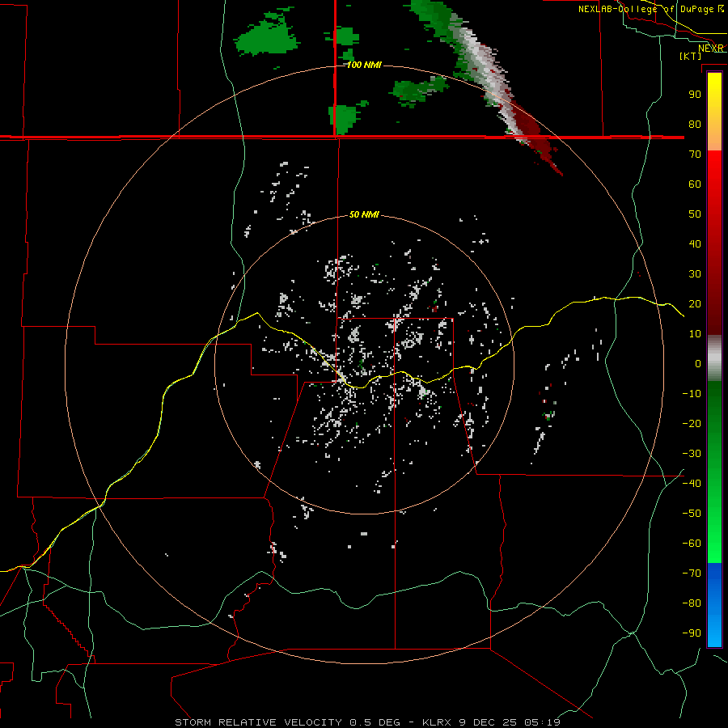This screenshot has height=728, width=728.
Task: Select the 80 value on velocity scale
Action: (x=695, y=125)
